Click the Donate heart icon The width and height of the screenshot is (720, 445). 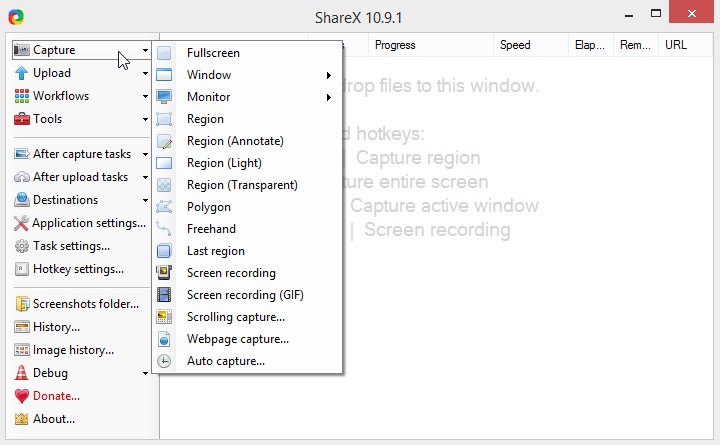click(22, 396)
